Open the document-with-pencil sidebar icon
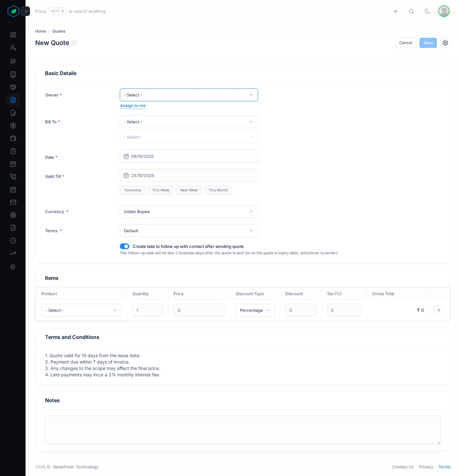Viewport: 460px width, 476px height. [13, 113]
